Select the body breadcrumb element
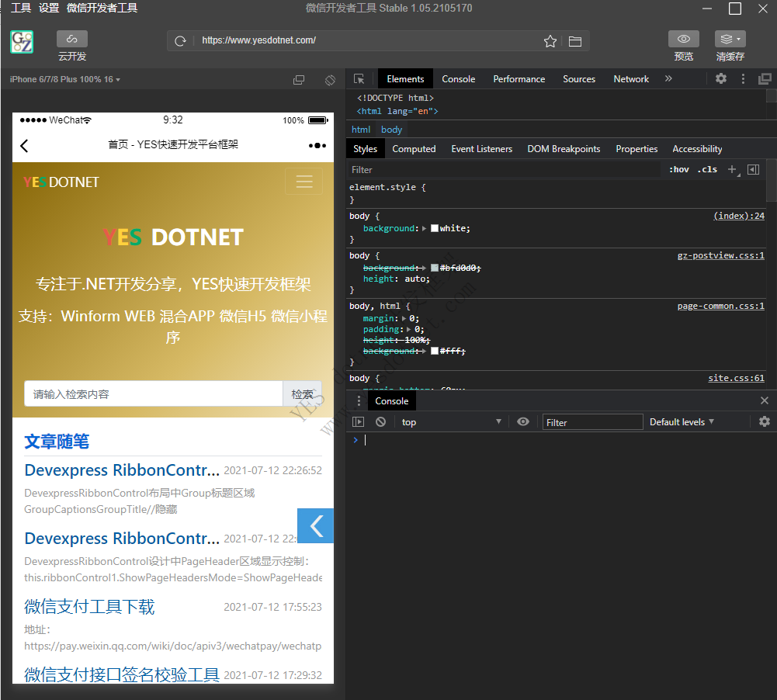Viewport: 777px width, 700px height. (x=391, y=130)
